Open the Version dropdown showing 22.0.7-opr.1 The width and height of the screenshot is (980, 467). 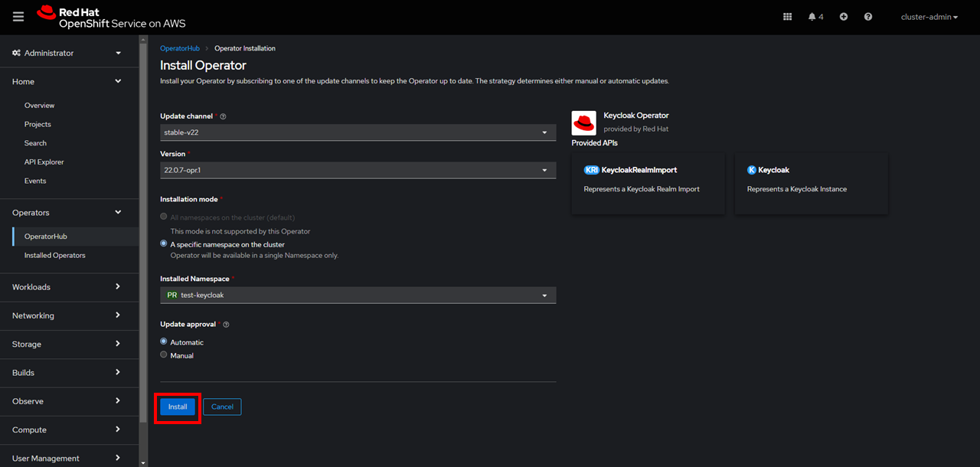358,170
